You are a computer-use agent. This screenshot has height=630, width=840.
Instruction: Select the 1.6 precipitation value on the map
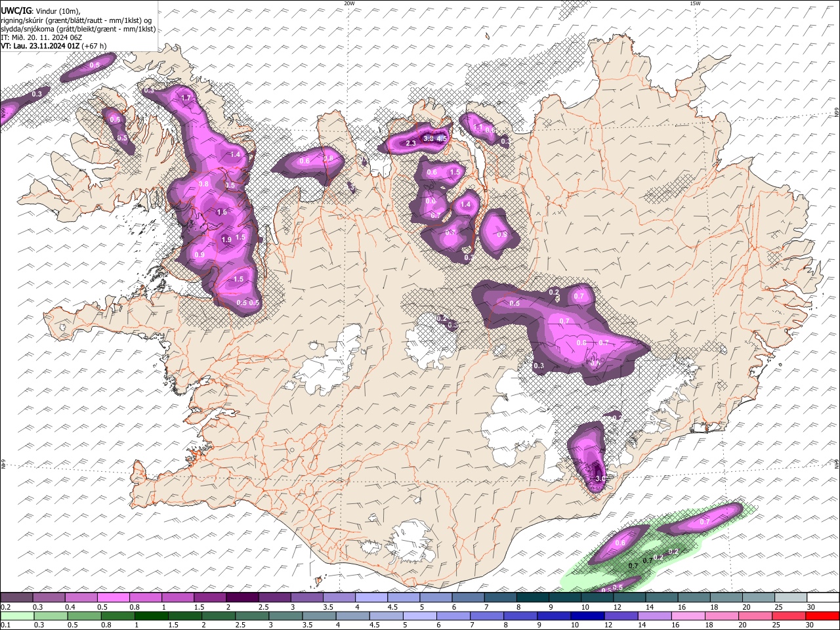pos(222,212)
